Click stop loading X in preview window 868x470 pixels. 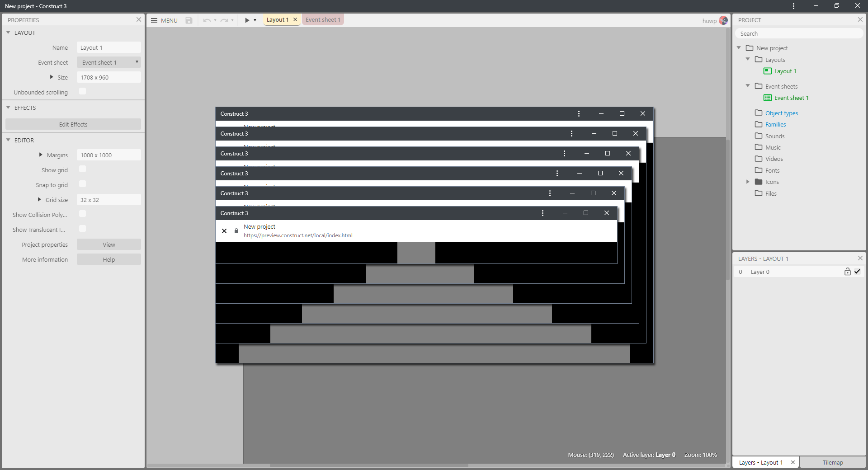click(x=224, y=231)
